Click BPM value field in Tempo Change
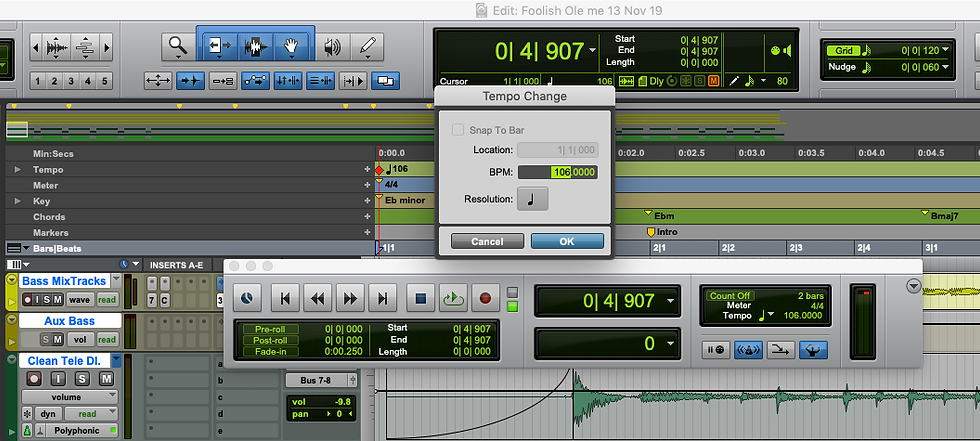This screenshot has height=441, width=980. 558,172
